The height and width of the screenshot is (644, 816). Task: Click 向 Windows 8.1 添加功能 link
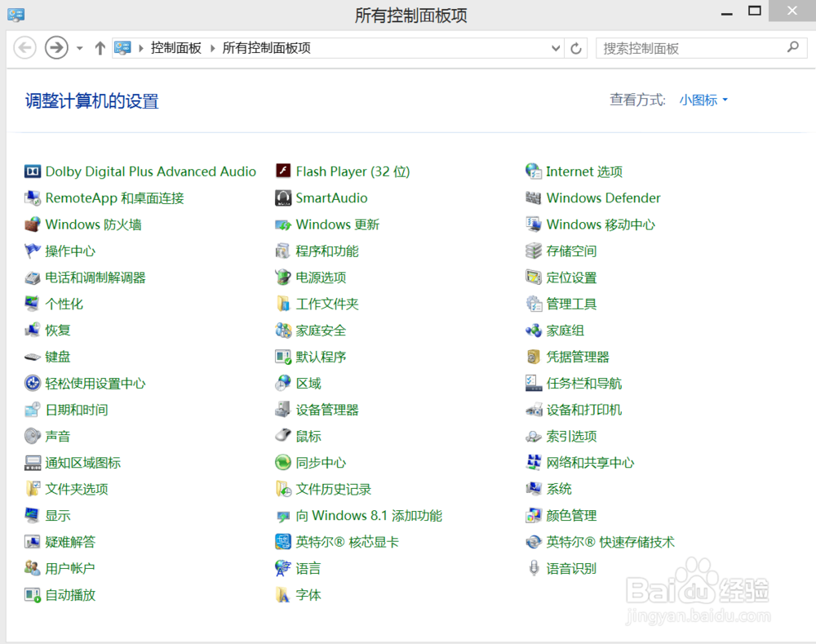click(x=369, y=515)
